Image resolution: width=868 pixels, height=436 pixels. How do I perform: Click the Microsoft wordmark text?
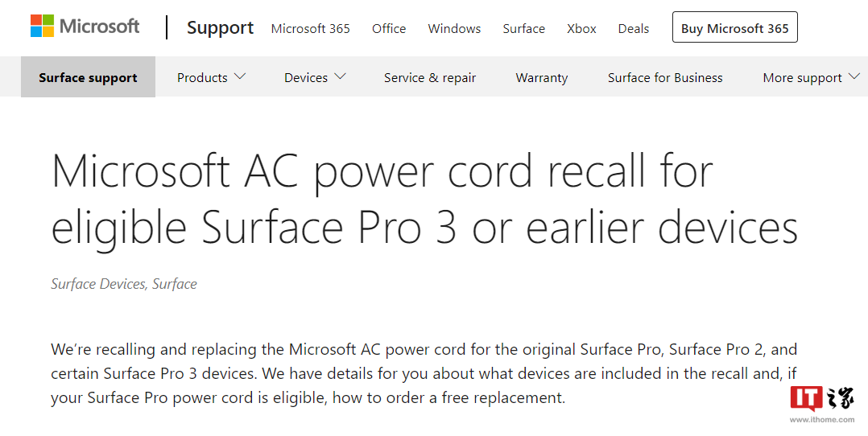100,26
